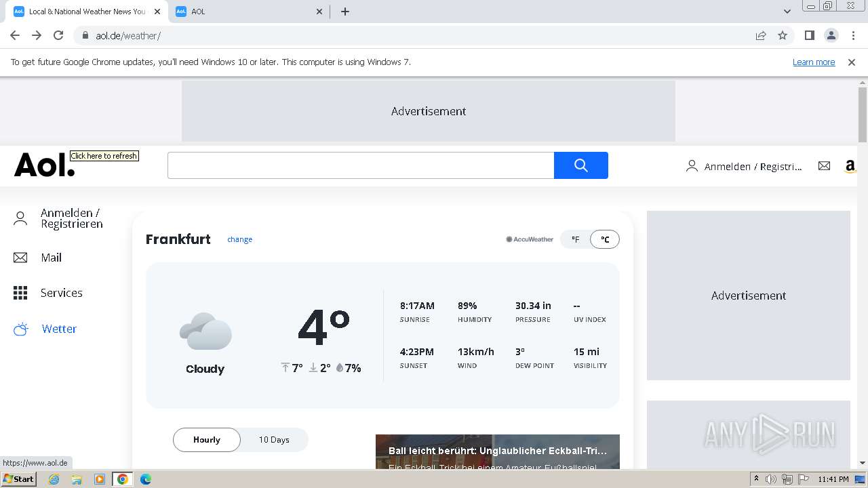The width and height of the screenshot is (868, 488).
Task: Show hidden system tray icons
Action: tap(756, 479)
